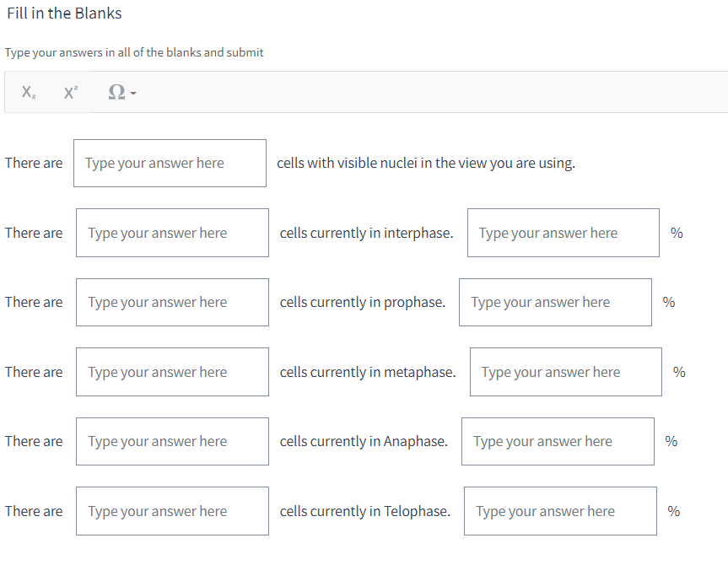Click the instruction text about submitting answers
This screenshot has width=728, height=565.
click(x=134, y=51)
